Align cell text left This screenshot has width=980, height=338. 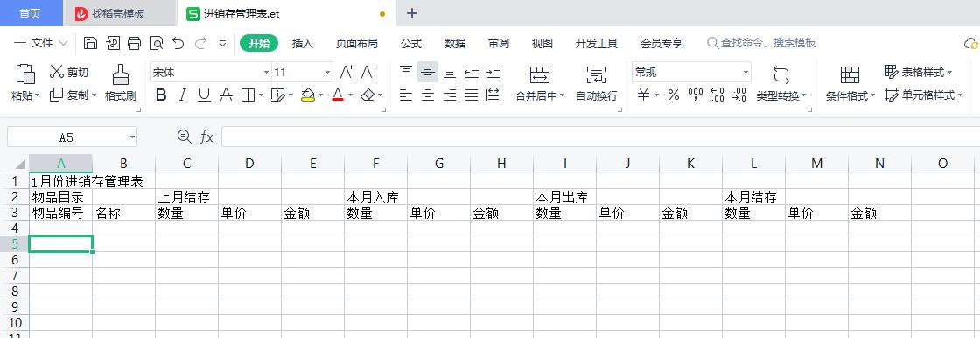coord(406,95)
